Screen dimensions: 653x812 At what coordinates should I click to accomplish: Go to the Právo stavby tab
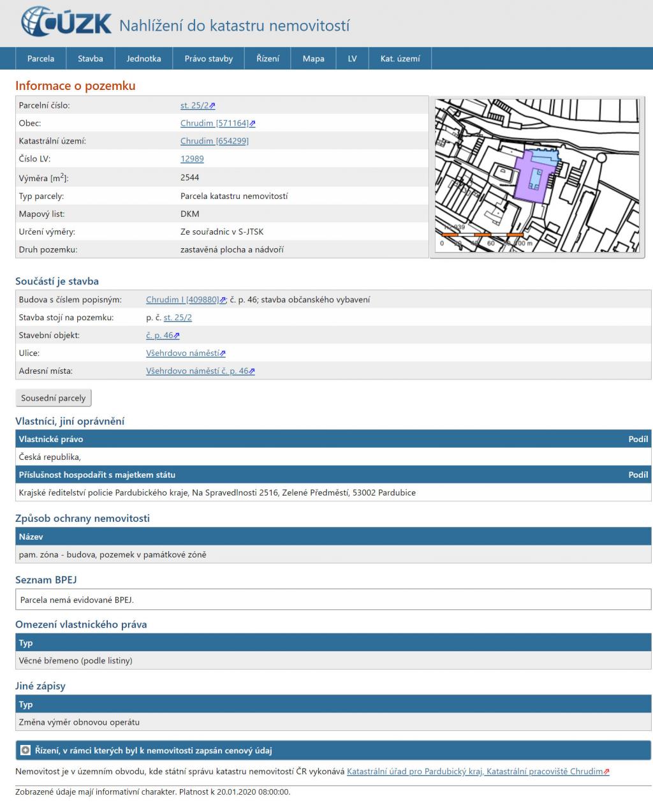(209, 59)
